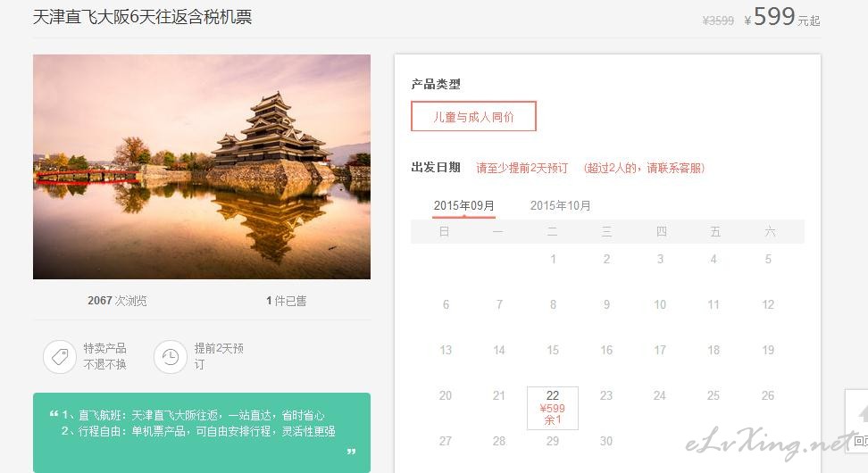Switch to the 2015年09月 calendar tab

[x=463, y=206]
